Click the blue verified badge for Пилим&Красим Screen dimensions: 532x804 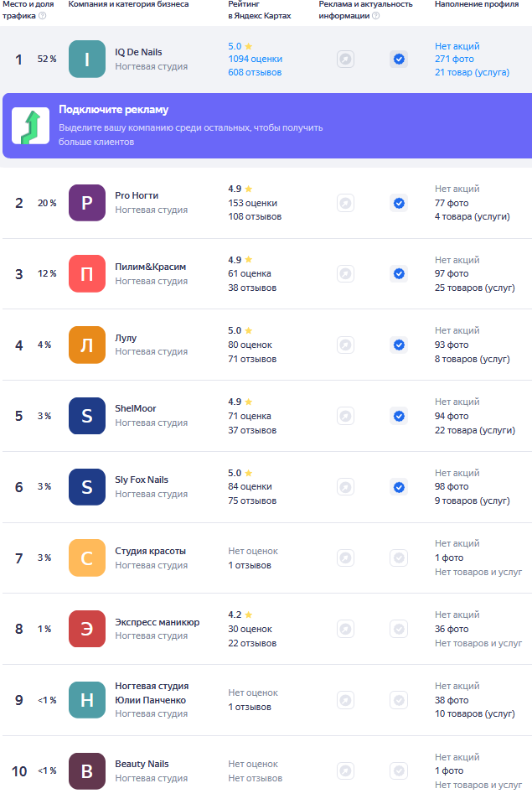click(x=399, y=274)
